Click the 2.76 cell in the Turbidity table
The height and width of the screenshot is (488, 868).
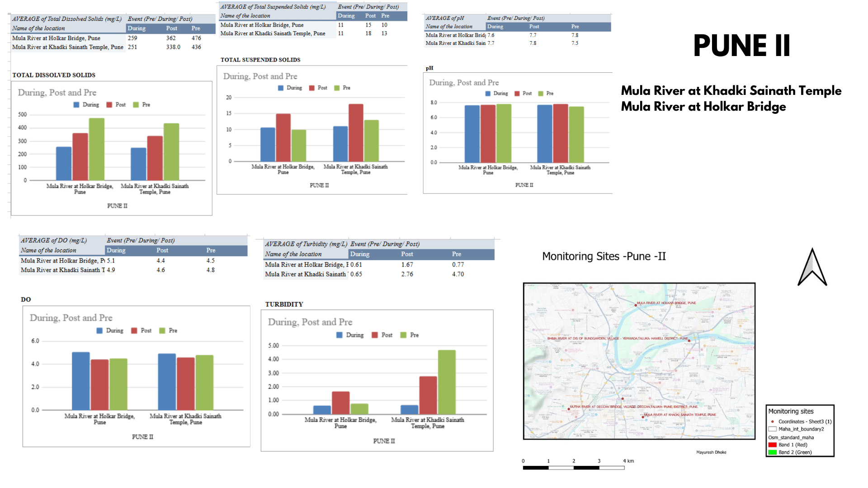[x=407, y=274]
